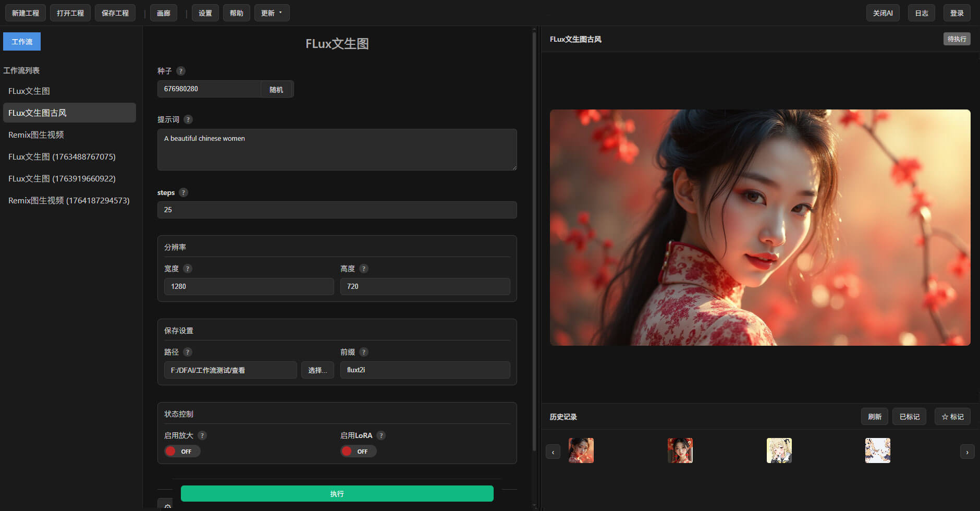This screenshot has width=980, height=511.
Task: Open the 提示词 help icon
Action: click(x=188, y=119)
